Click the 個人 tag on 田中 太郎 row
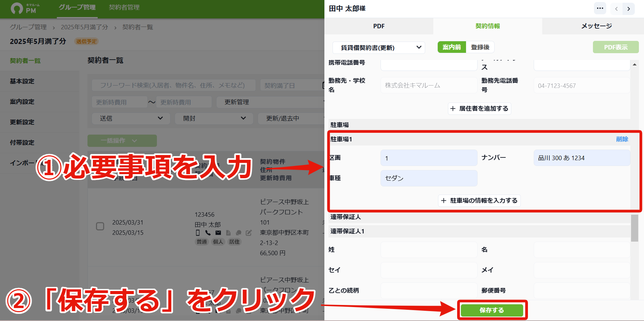The width and height of the screenshot is (644, 321). point(218,242)
